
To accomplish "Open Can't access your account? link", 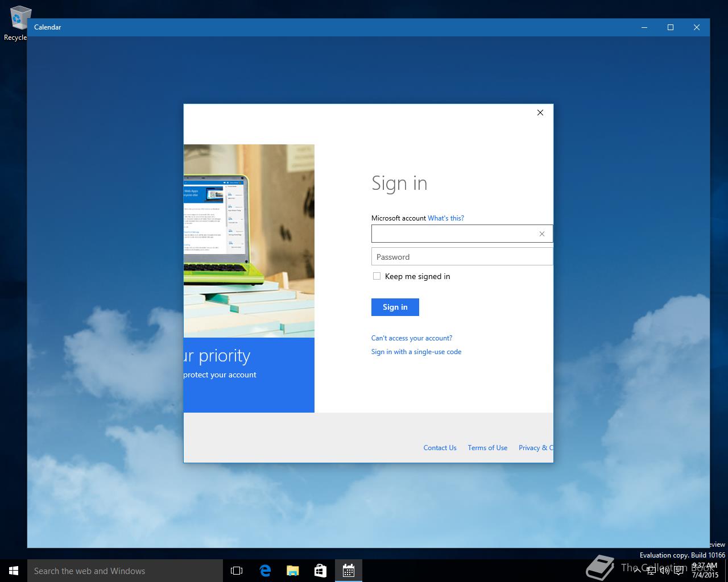I will 412,338.
